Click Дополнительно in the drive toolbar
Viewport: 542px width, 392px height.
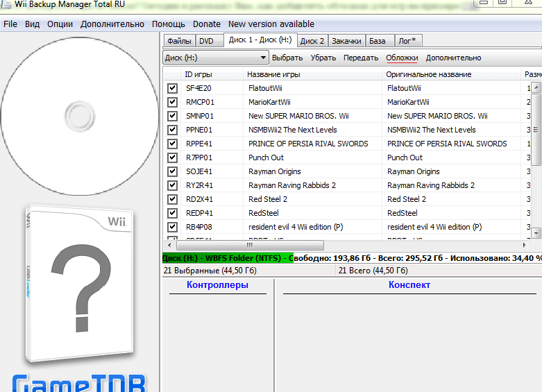453,58
